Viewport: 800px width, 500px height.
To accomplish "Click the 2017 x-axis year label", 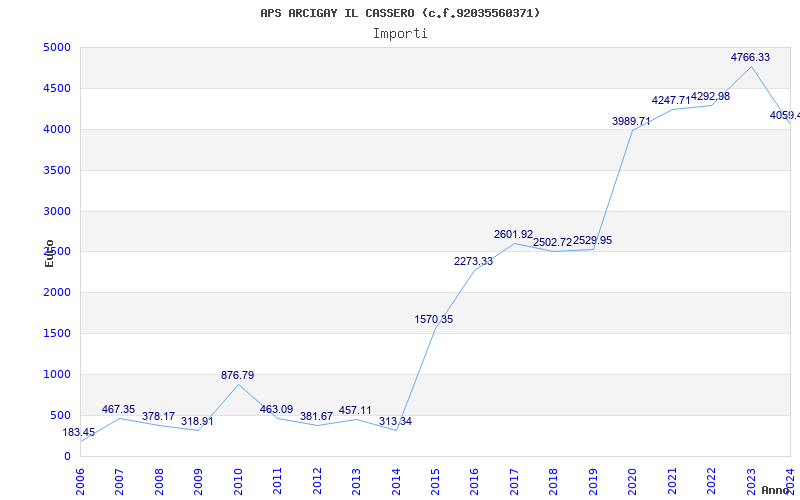I will 515,481.
